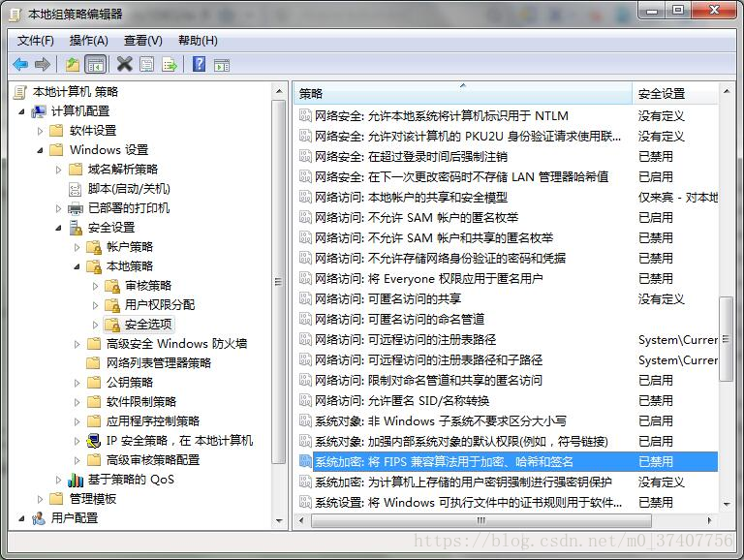This screenshot has width=744, height=560.
Task: Expand the 软件限制策略 node arrow
Action: click(x=77, y=402)
